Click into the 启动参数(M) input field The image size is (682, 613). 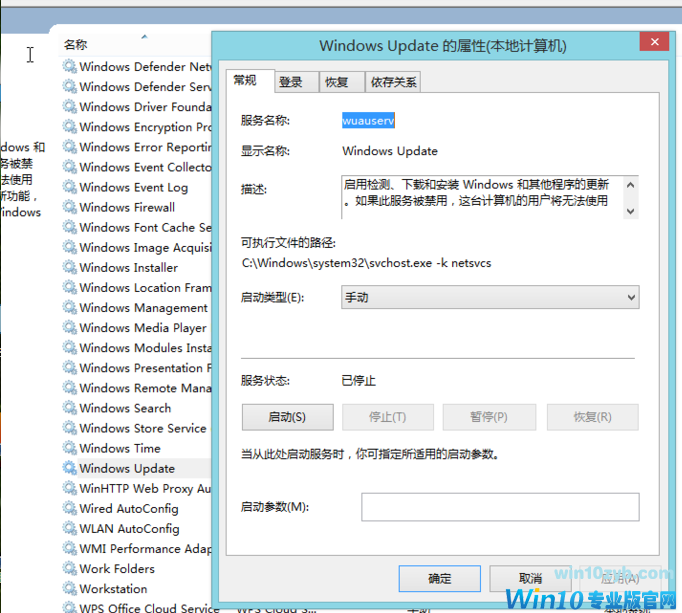click(x=500, y=507)
